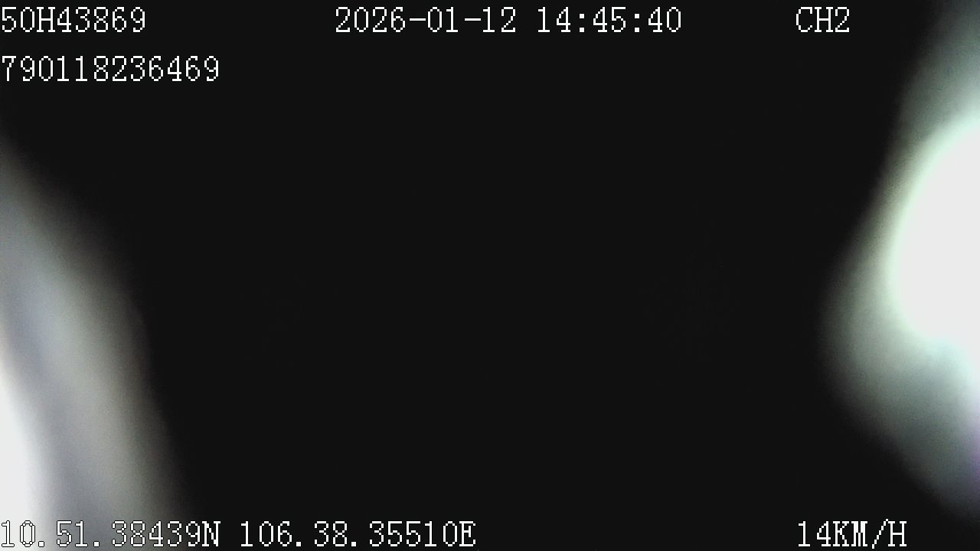
Task: Click the longitude reading 106.38.35510E
Action: click(x=358, y=534)
